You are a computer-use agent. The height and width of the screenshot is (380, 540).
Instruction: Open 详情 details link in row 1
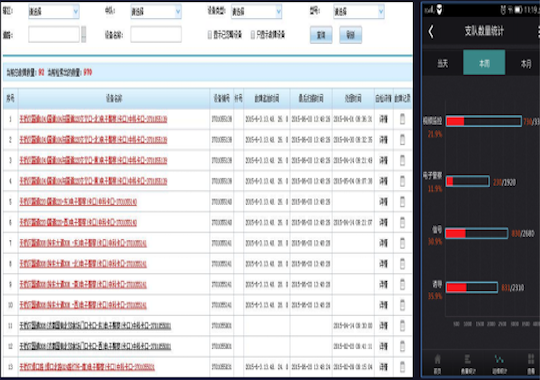tap(383, 119)
